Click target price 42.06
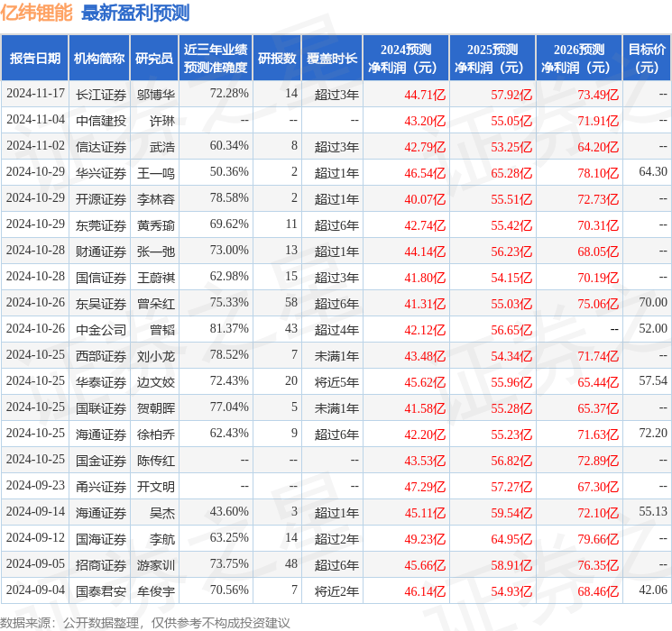 pos(653,590)
